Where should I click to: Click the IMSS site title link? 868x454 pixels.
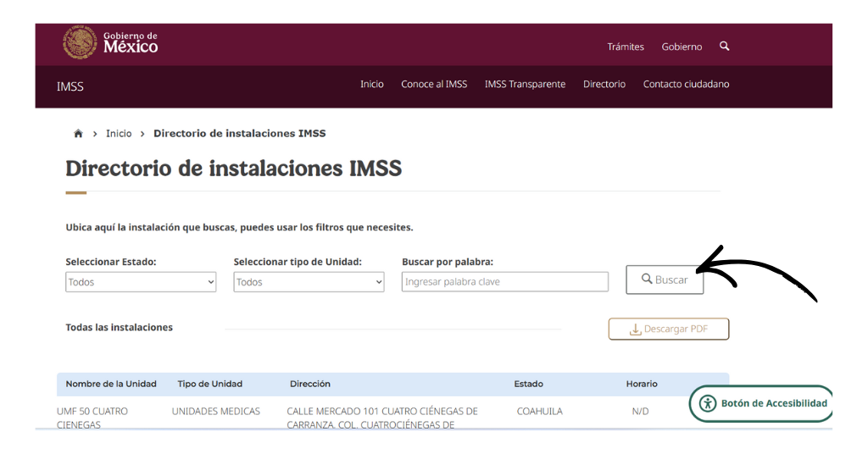pyautogui.click(x=70, y=86)
